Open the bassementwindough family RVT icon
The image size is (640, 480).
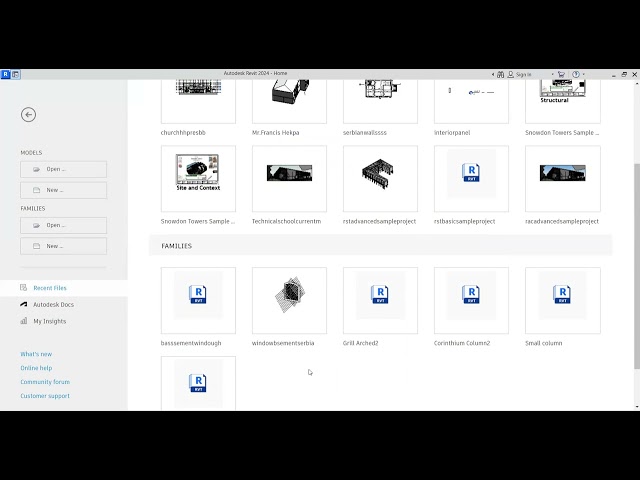coord(198,294)
